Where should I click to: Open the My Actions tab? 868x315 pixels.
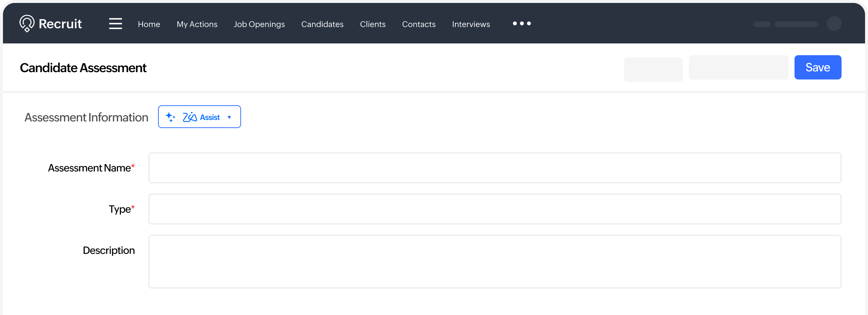(x=197, y=24)
